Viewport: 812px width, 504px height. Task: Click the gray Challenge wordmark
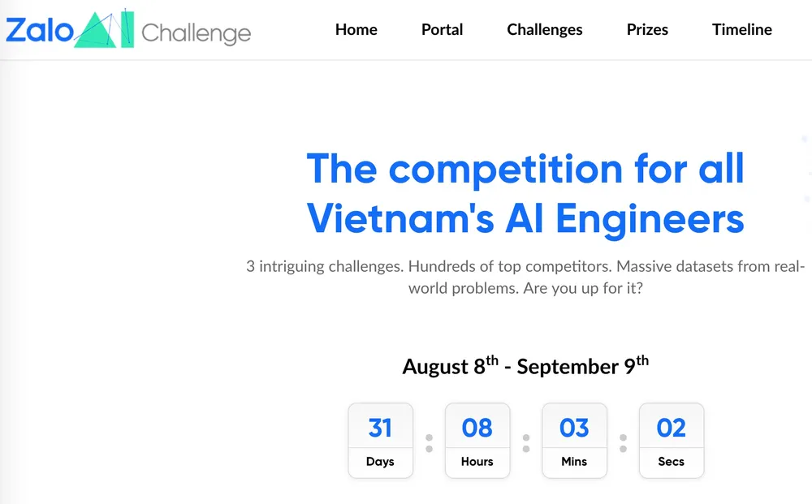pyautogui.click(x=196, y=33)
